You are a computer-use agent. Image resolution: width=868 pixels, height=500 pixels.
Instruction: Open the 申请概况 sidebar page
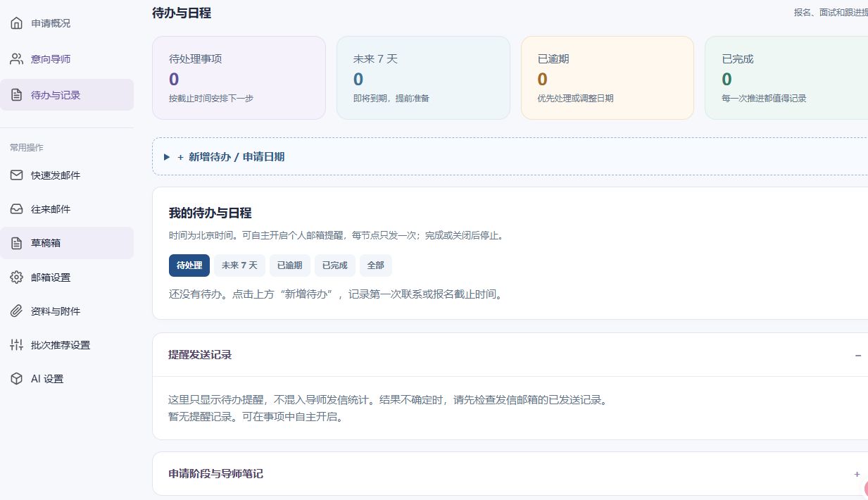[67, 23]
